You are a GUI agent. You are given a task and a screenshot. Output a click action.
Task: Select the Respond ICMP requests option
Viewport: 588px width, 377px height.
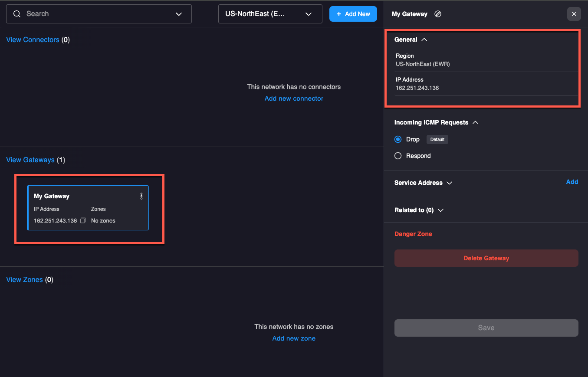pyautogui.click(x=398, y=156)
